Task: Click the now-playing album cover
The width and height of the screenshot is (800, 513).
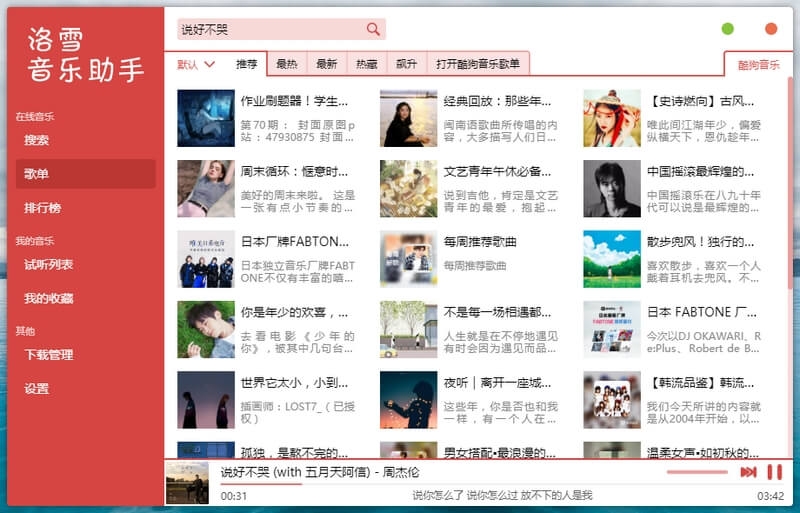Action: click(x=187, y=483)
